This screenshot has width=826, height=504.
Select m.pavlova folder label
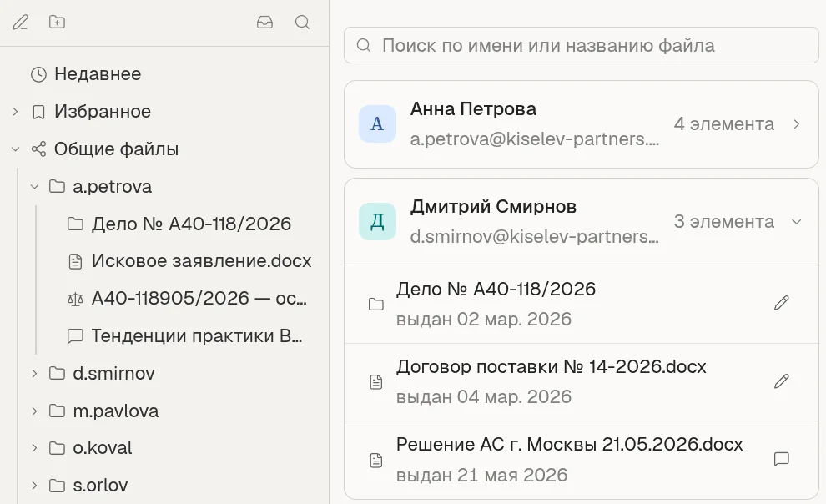click(x=116, y=411)
